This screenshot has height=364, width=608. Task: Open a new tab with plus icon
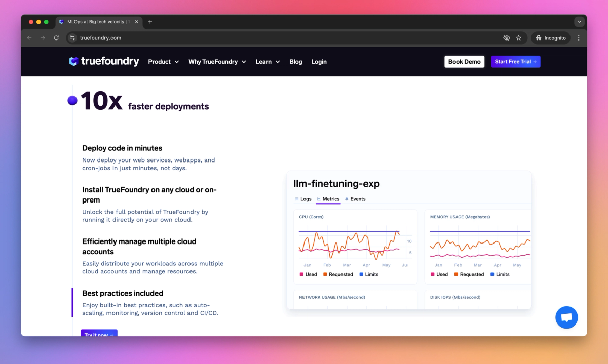[150, 22]
